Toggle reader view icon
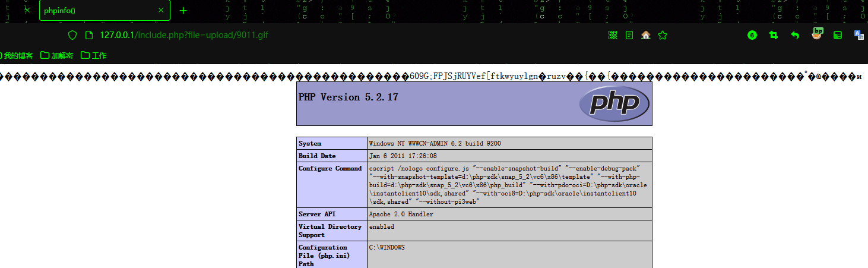Screen dimensions: 868x268 [x=629, y=35]
